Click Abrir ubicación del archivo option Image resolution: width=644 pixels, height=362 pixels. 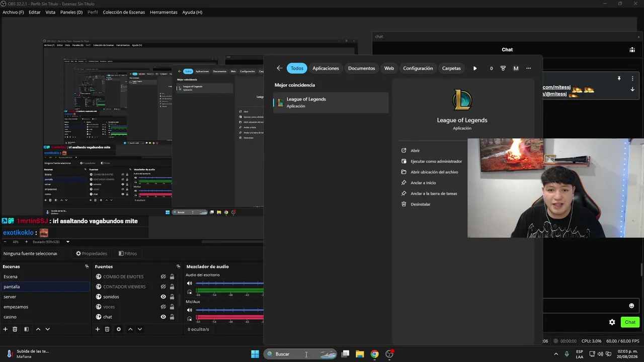(430, 172)
